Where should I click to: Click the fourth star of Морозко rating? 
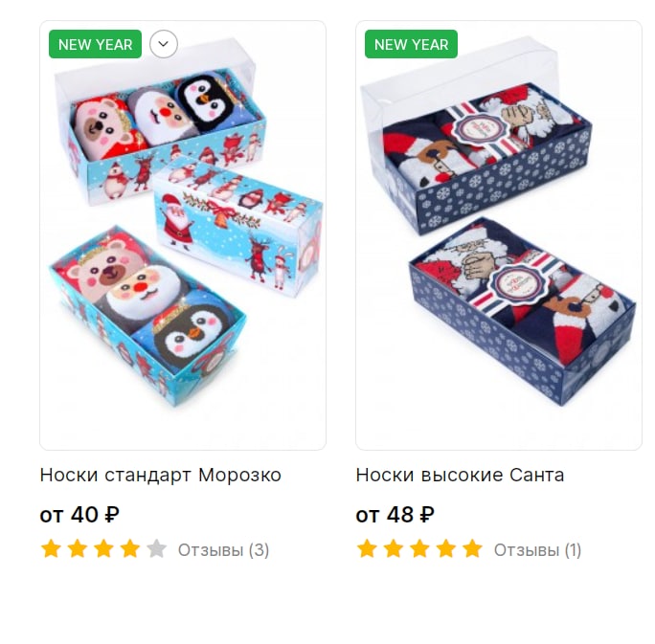tap(130, 548)
